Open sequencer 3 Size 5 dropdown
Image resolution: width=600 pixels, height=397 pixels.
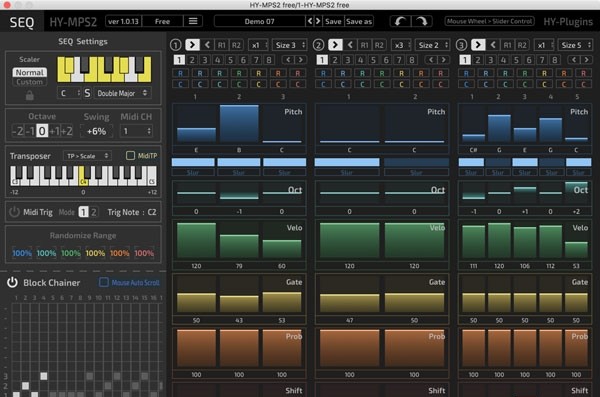point(575,45)
